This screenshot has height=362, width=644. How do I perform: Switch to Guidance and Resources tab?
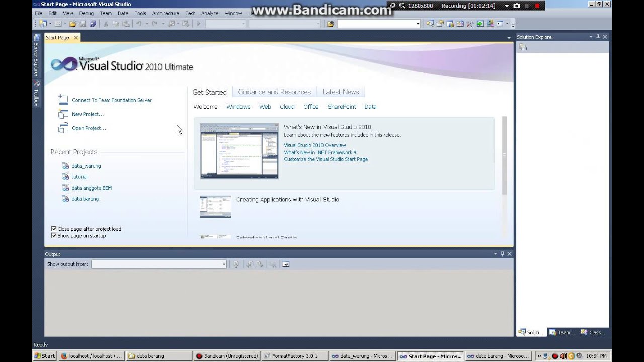tap(274, 92)
